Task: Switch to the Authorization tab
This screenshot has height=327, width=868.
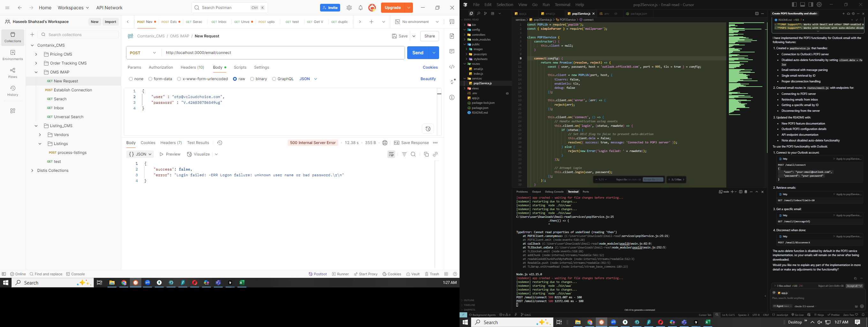Action: click(x=161, y=67)
